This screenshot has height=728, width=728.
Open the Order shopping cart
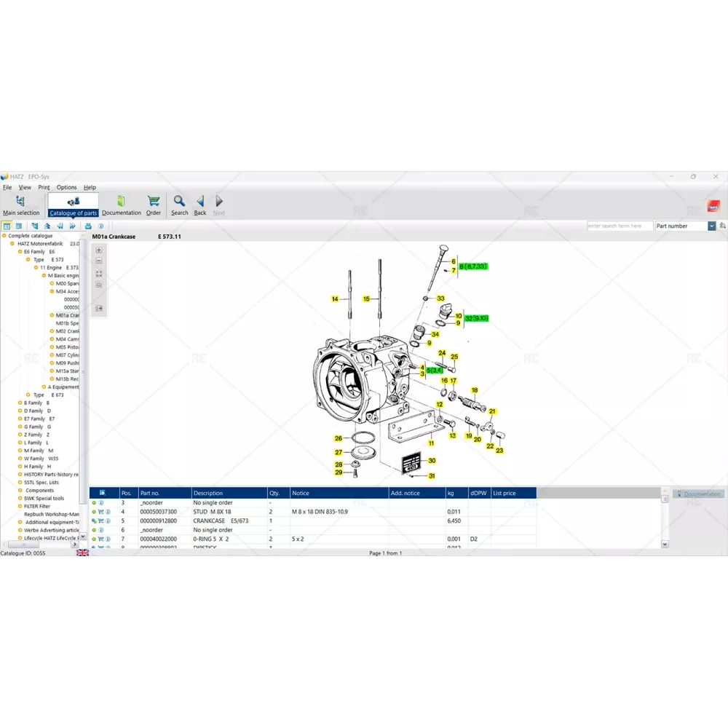[x=154, y=201]
